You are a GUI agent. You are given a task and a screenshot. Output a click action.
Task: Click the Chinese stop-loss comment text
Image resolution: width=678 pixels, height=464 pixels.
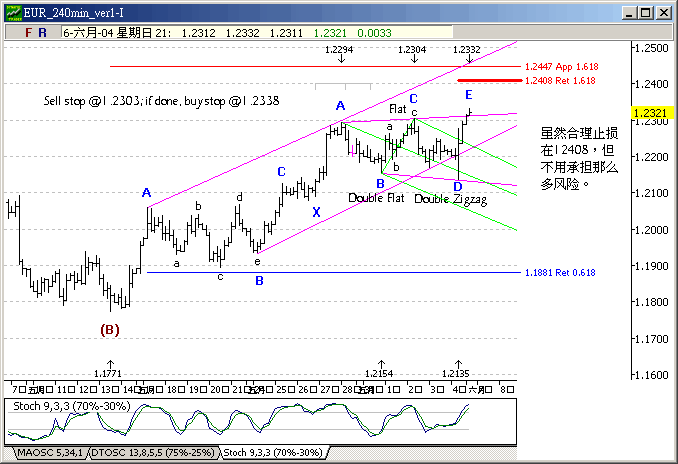point(579,159)
